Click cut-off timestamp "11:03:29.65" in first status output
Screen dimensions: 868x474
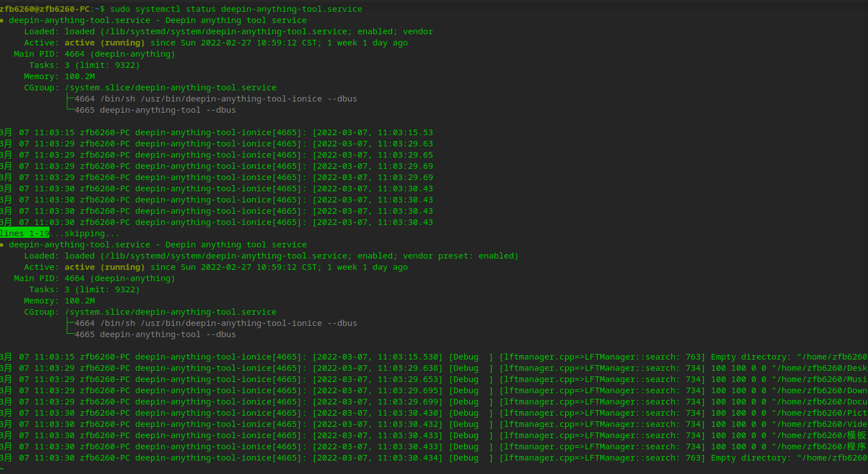point(405,155)
